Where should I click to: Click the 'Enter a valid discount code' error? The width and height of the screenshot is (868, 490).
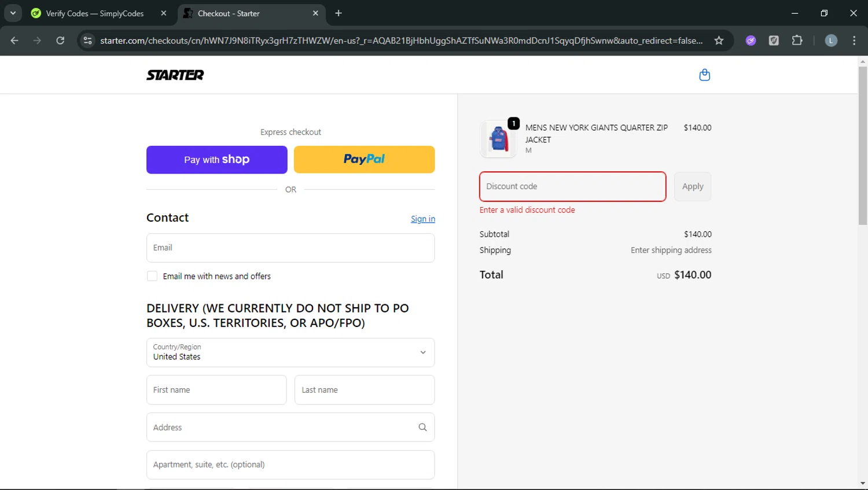(527, 210)
